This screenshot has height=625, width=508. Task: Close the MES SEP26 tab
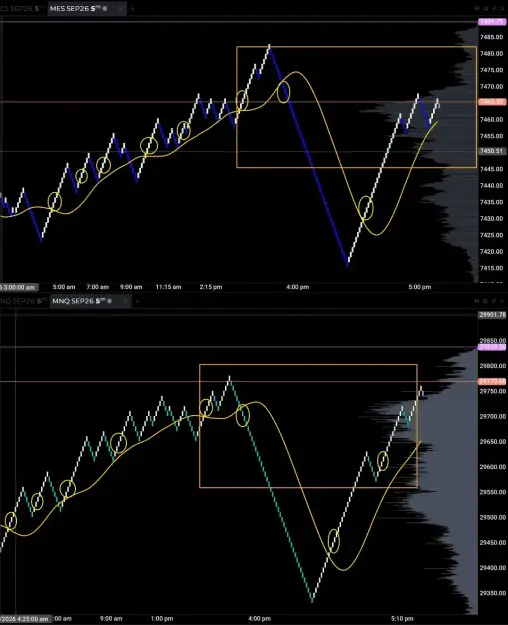pyautogui.click(x=119, y=9)
